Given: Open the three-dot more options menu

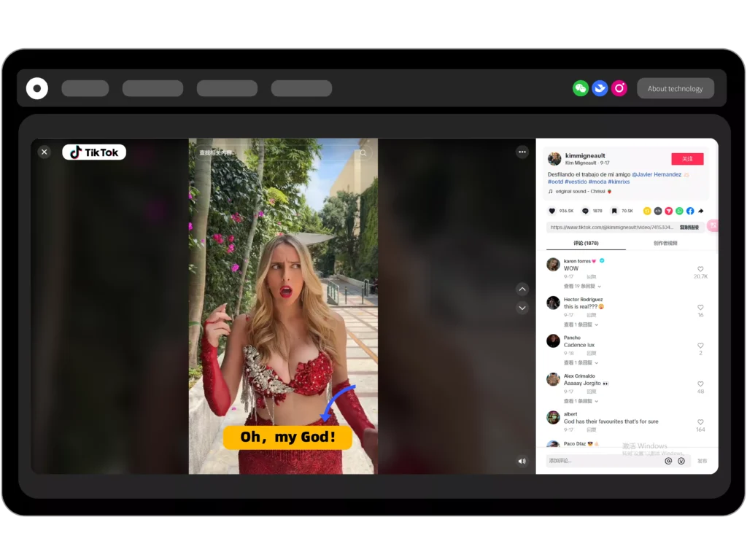Looking at the screenshot, I should 522,152.
